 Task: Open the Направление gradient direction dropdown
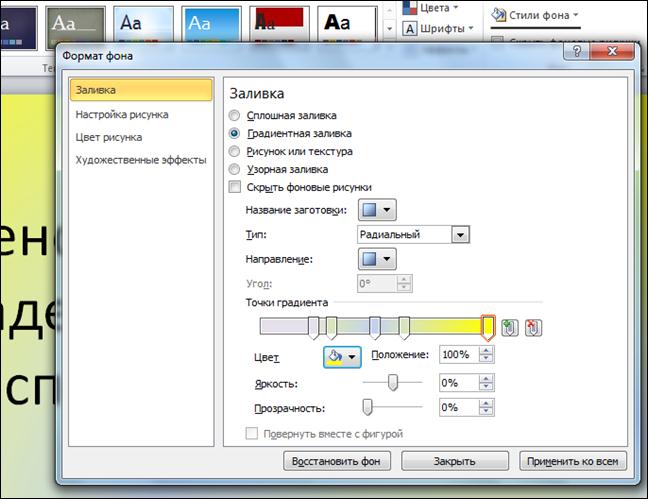pos(377,259)
